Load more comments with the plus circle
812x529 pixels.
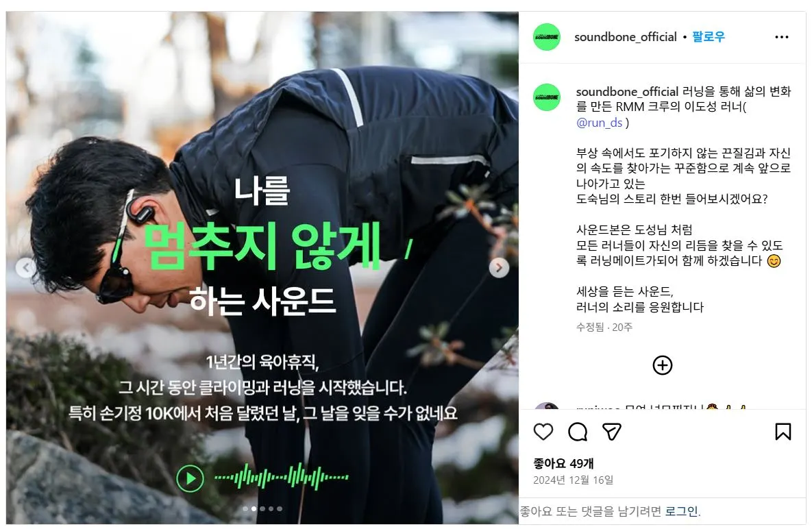pos(663,365)
